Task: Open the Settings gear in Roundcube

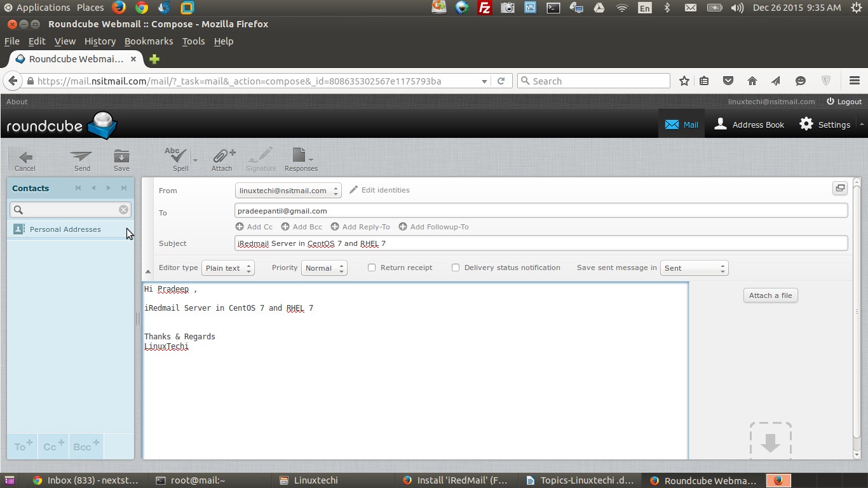Action: pos(825,124)
